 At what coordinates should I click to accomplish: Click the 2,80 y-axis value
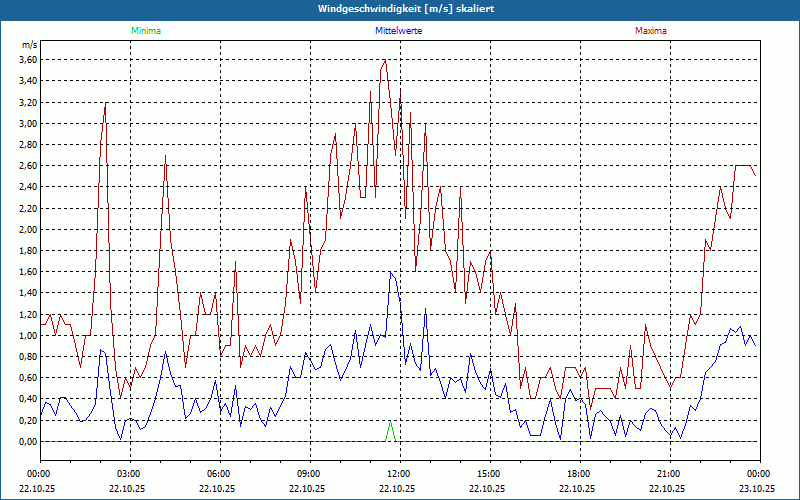pos(28,144)
